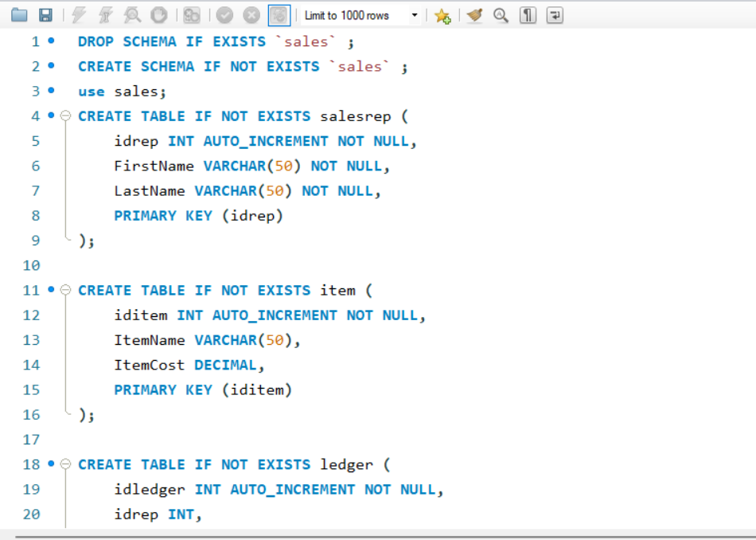The height and width of the screenshot is (540, 756).
Task: Open find panel with the magnifier icon
Action: (501, 15)
